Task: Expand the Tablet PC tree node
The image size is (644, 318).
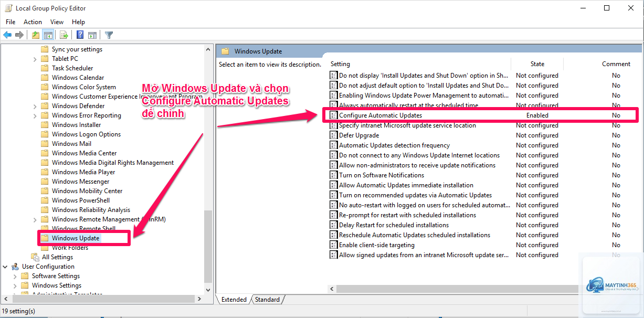Action: (35, 59)
